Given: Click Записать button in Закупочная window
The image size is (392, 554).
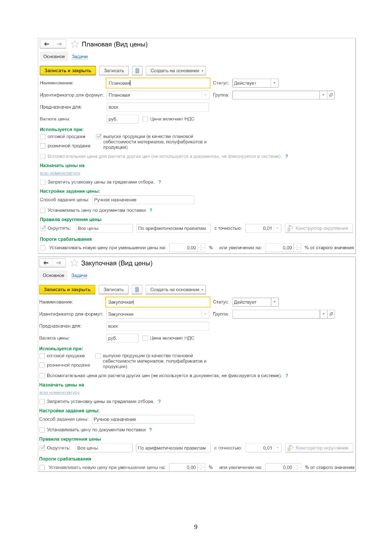Looking at the screenshot, I should click(x=113, y=290).
